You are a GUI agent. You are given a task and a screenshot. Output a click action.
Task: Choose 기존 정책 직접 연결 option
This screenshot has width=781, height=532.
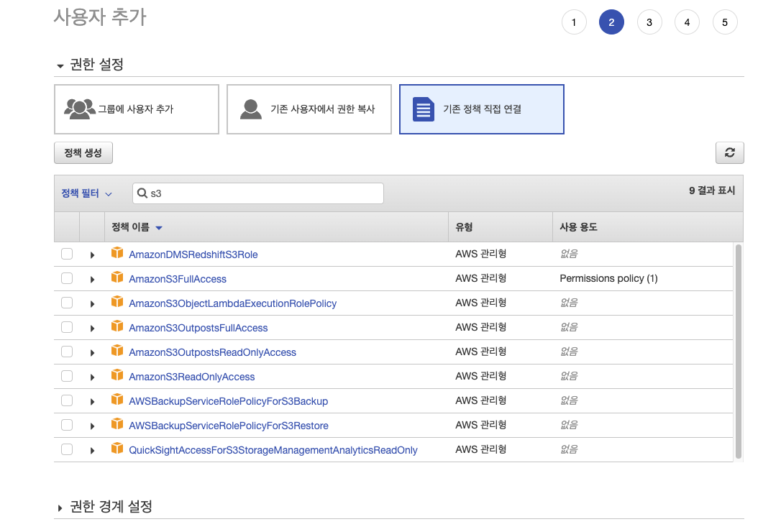tap(482, 109)
